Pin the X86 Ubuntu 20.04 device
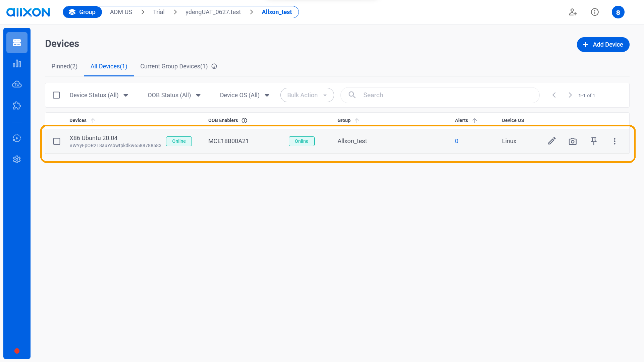 (594, 141)
